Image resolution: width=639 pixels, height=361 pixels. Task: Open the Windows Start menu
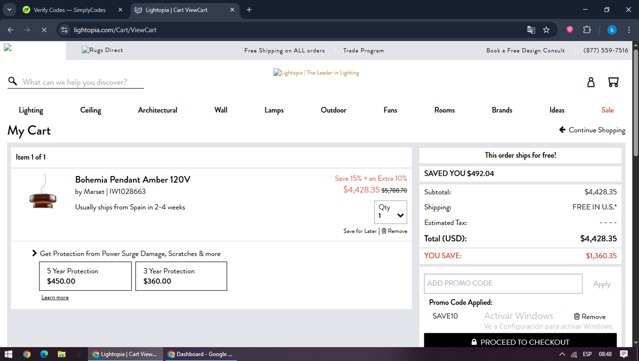(x=8, y=354)
